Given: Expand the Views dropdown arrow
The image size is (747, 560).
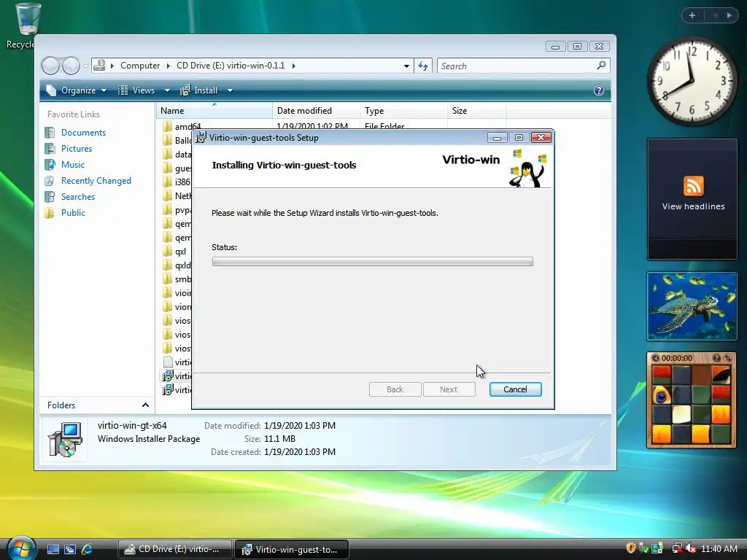Looking at the screenshot, I should click(167, 90).
